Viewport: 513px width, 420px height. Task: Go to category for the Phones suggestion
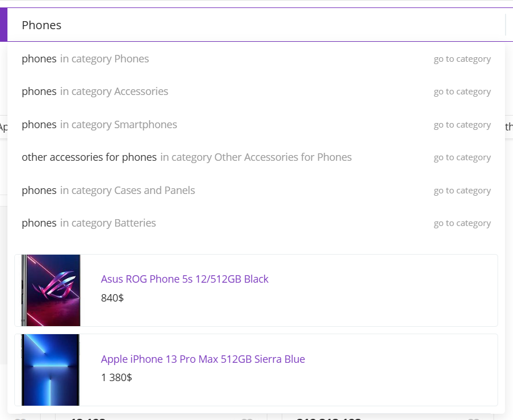pyautogui.click(x=462, y=59)
